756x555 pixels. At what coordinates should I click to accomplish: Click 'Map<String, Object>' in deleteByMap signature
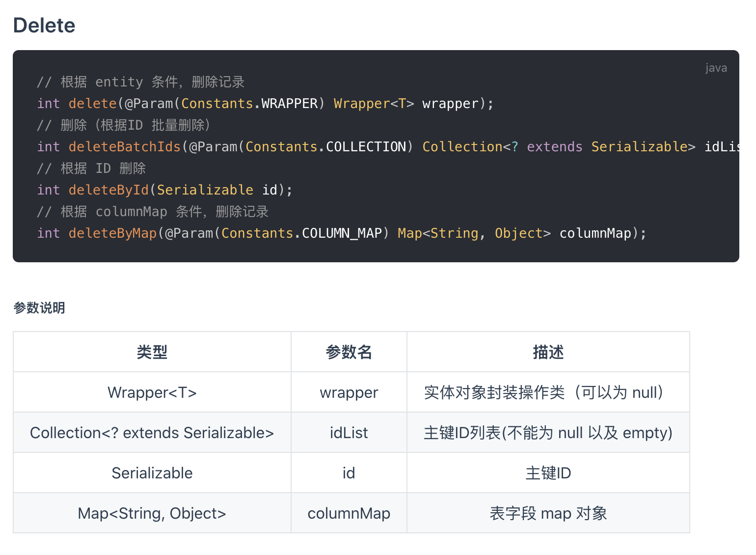[x=474, y=233]
